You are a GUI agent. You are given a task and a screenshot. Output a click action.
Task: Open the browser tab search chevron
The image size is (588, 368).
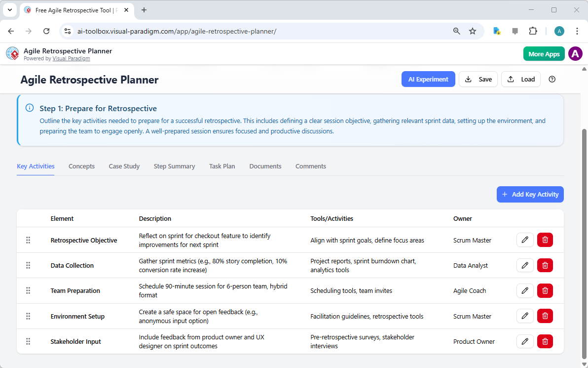point(9,10)
